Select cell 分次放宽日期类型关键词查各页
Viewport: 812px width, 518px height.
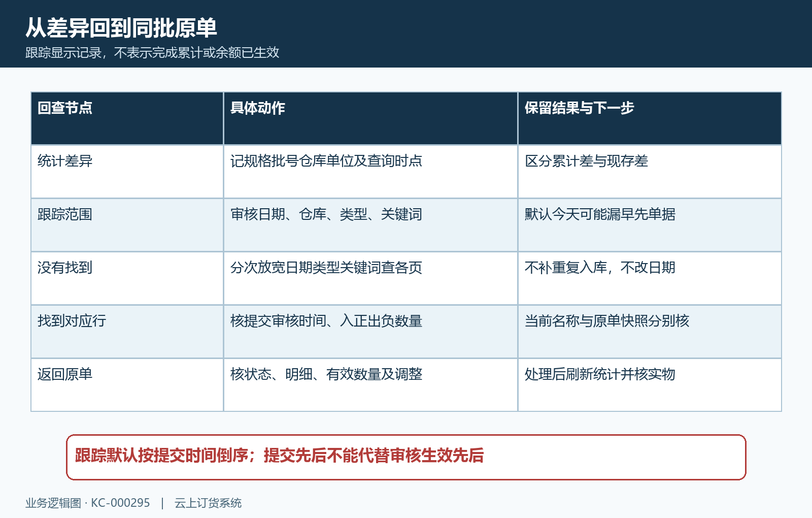coord(370,278)
